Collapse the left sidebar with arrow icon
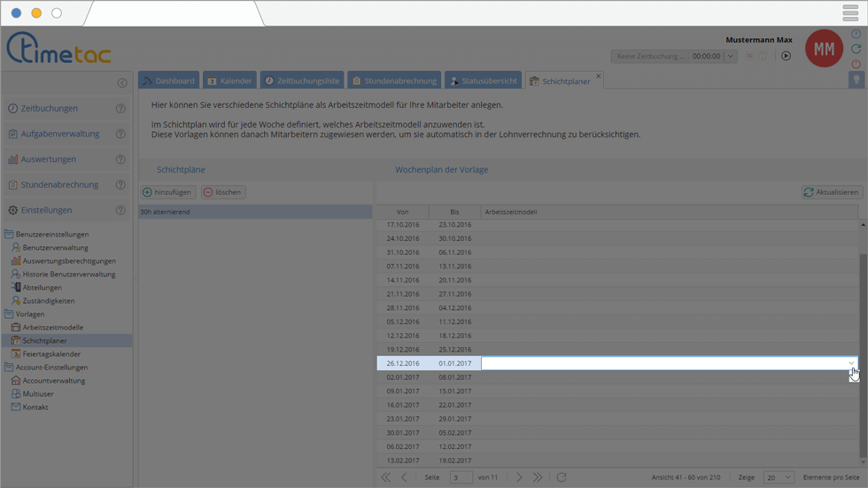The height and width of the screenshot is (488, 868). [122, 83]
